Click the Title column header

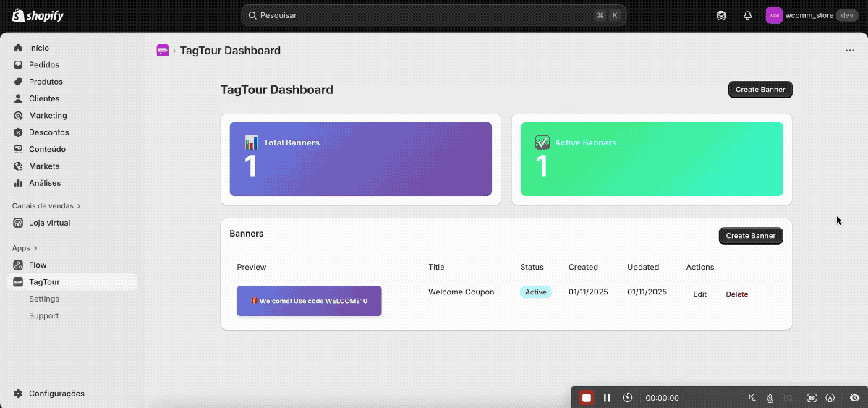click(436, 267)
